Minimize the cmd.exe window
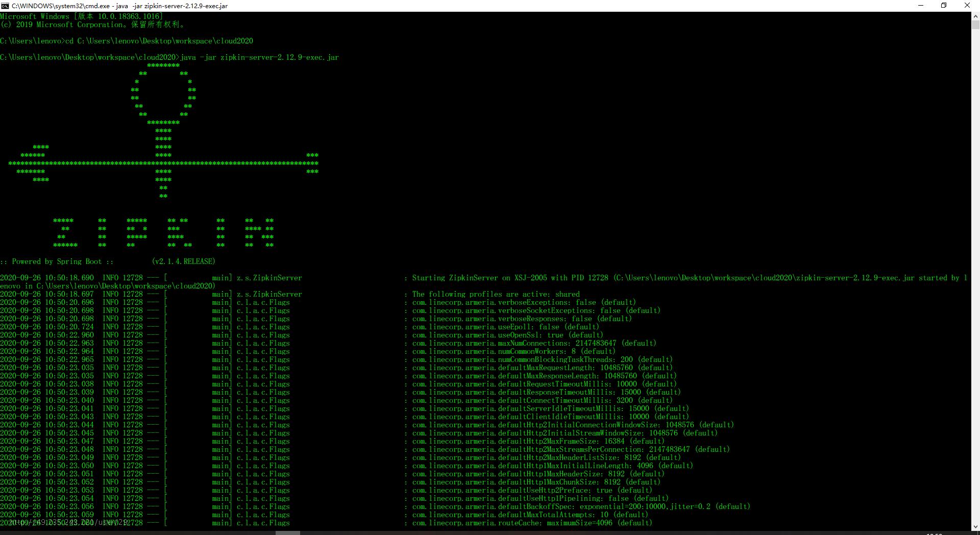This screenshot has height=535, width=980. [x=921, y=6]
